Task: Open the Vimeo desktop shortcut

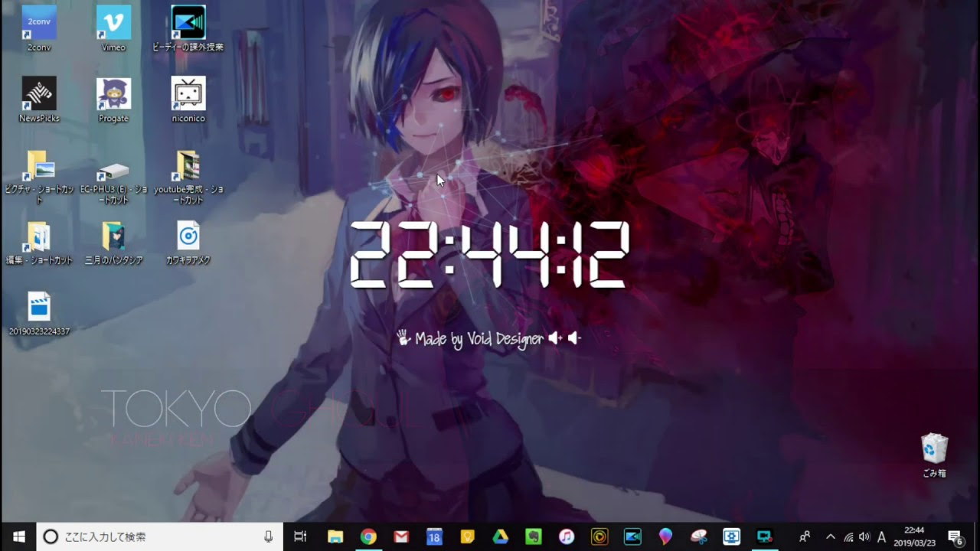Action: click(x=113, y=28)
